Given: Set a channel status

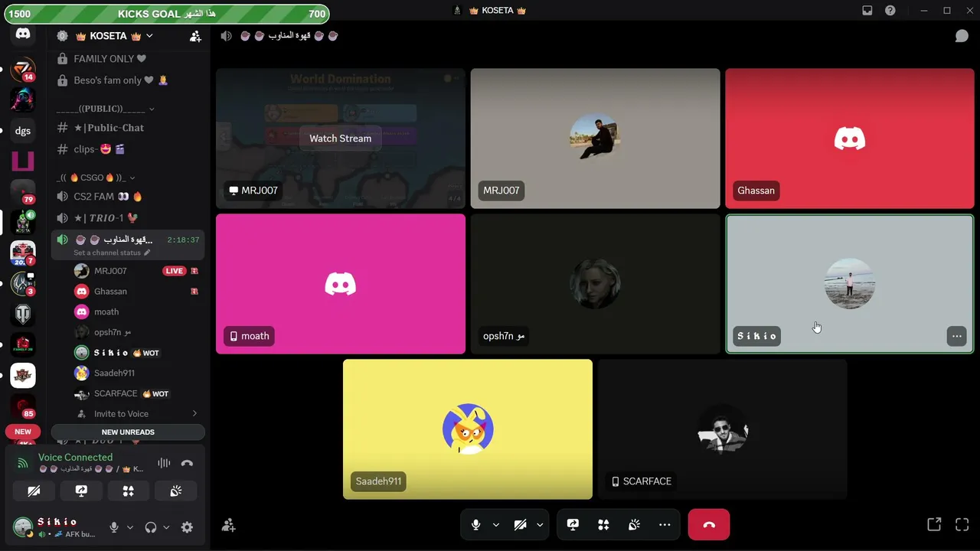Looking at the screenshot, I should 112,253.
